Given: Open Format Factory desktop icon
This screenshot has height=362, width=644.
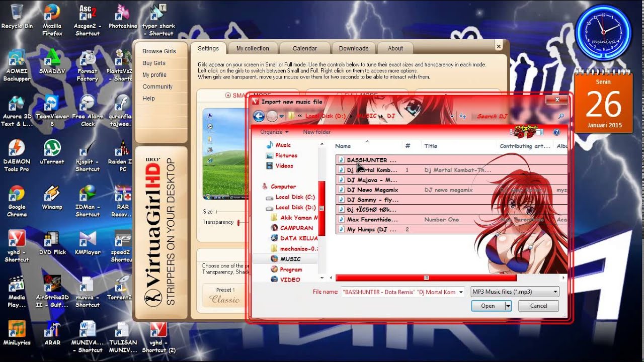Looking at the screenshot, I should [x=88, y=65].
